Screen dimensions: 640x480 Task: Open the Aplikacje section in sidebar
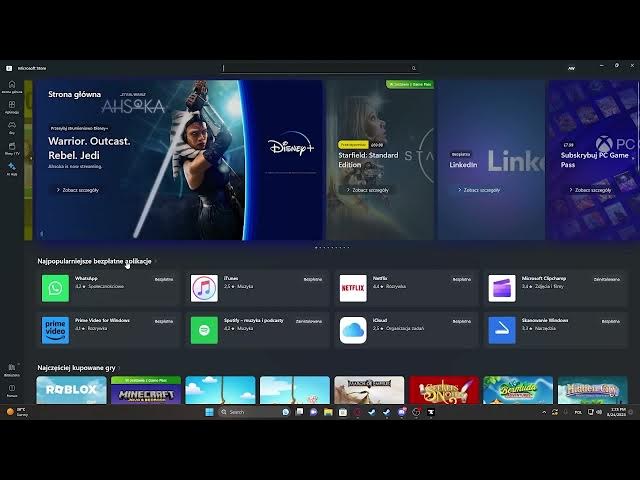(11, 107)
